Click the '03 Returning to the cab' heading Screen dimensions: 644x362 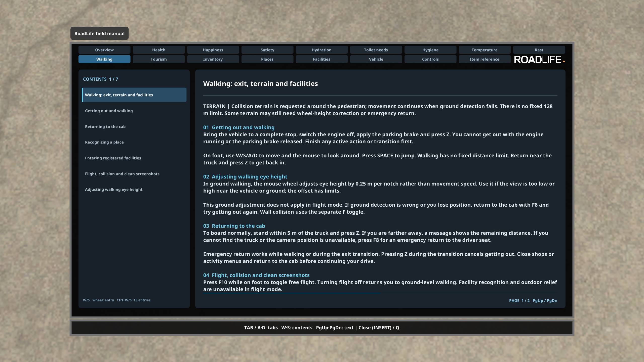pos(234,226)
